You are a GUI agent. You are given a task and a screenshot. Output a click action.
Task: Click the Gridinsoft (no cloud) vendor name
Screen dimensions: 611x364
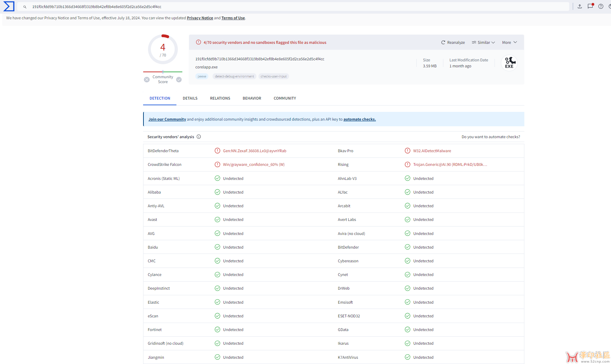[x=166, y=343]
